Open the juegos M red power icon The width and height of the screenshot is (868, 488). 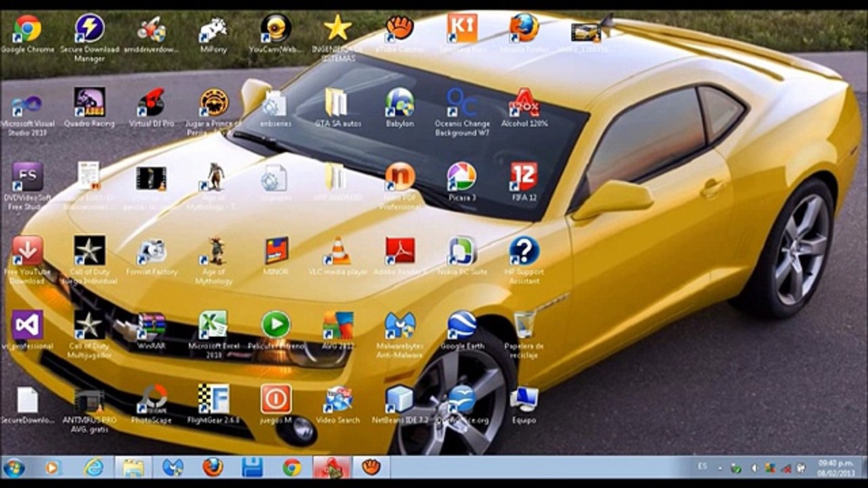[x=275, y=399]
